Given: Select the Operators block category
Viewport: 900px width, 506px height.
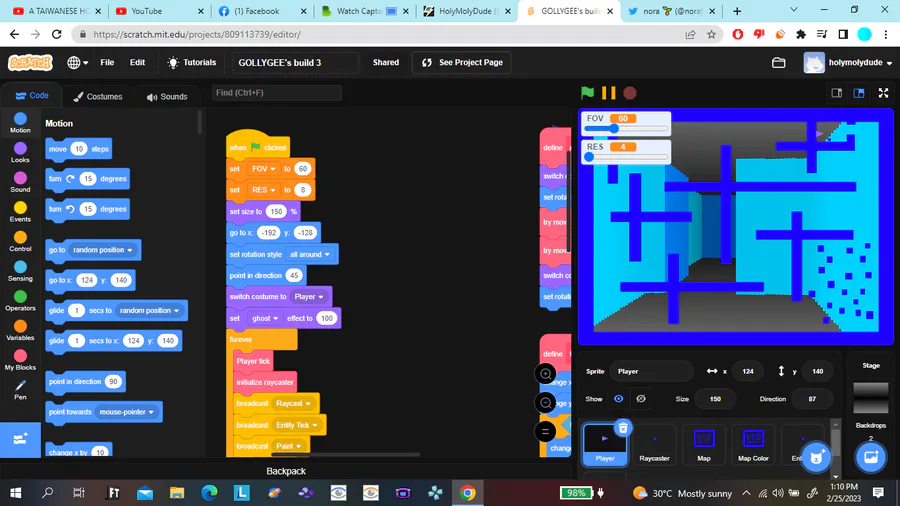Looking at the screenshot, I should coord(20,301).
